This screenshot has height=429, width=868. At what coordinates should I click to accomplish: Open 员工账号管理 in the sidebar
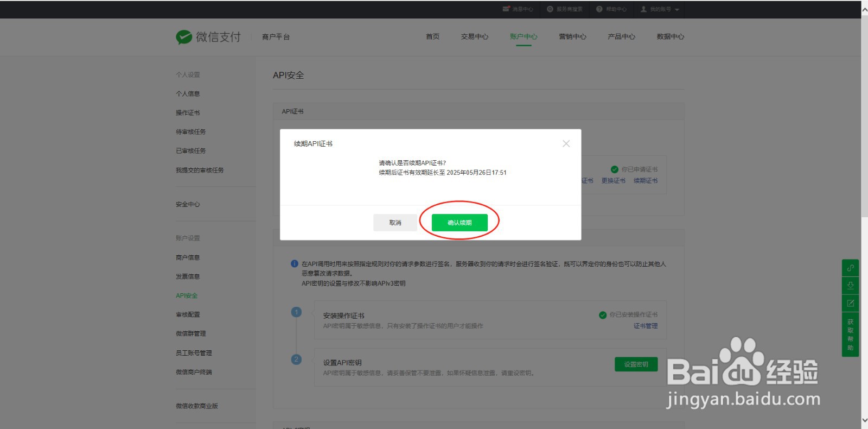tap(194, 353)
